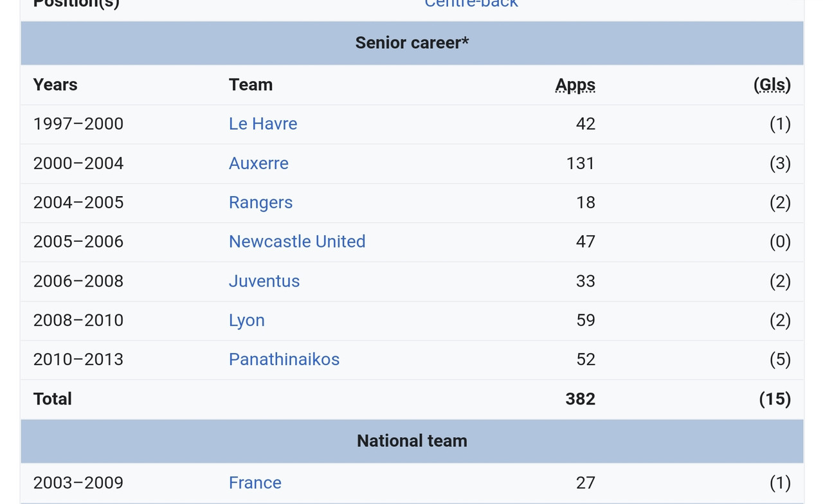The image size is (823, 504).
Task: Click the Apps abbreviation header
Action: (575, 85)
